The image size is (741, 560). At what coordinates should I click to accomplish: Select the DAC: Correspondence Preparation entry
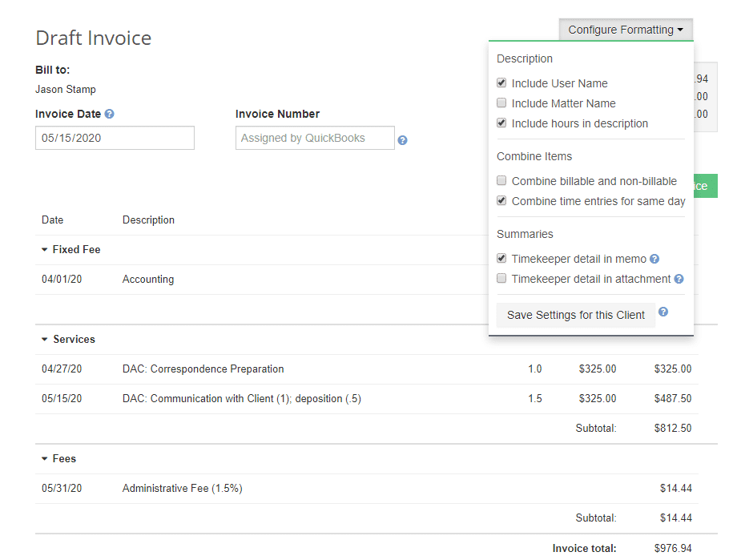(x=203, y=369)
